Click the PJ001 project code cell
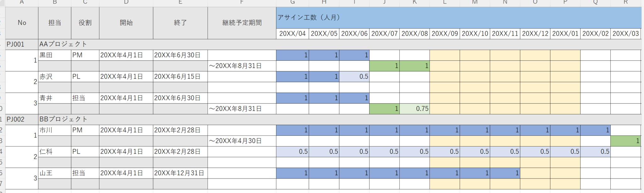The width and height of the screenshot is (644, 193). [x=21, y=44]
